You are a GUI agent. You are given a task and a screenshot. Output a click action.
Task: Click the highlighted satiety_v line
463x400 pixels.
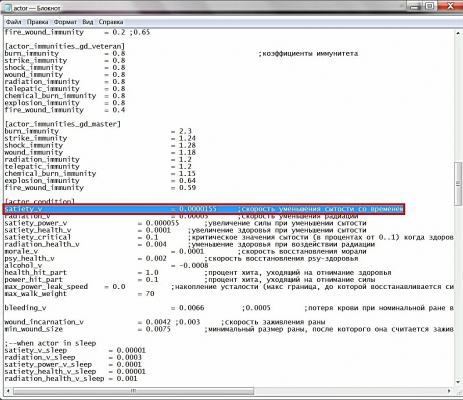pos(204,209)
